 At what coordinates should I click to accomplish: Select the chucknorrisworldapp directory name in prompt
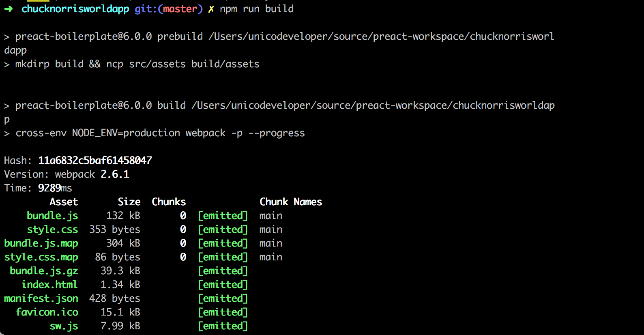(x=75, y=9)
